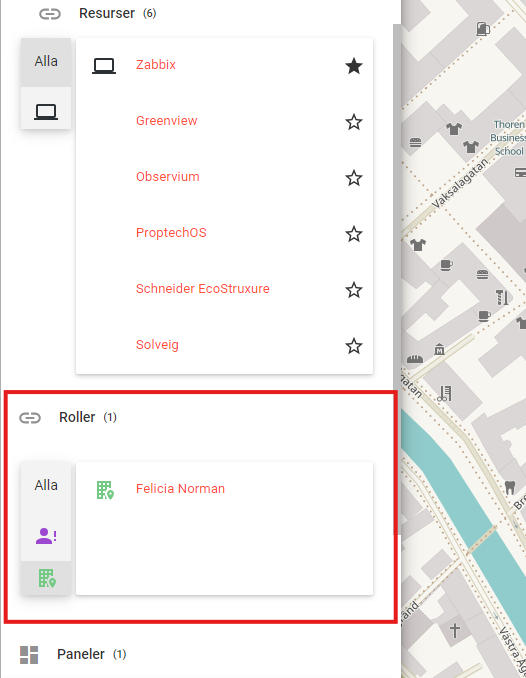526x678 pixels.
Task: Toggle the ProptechOS favorite star
Action: click(x=353, y=234)
